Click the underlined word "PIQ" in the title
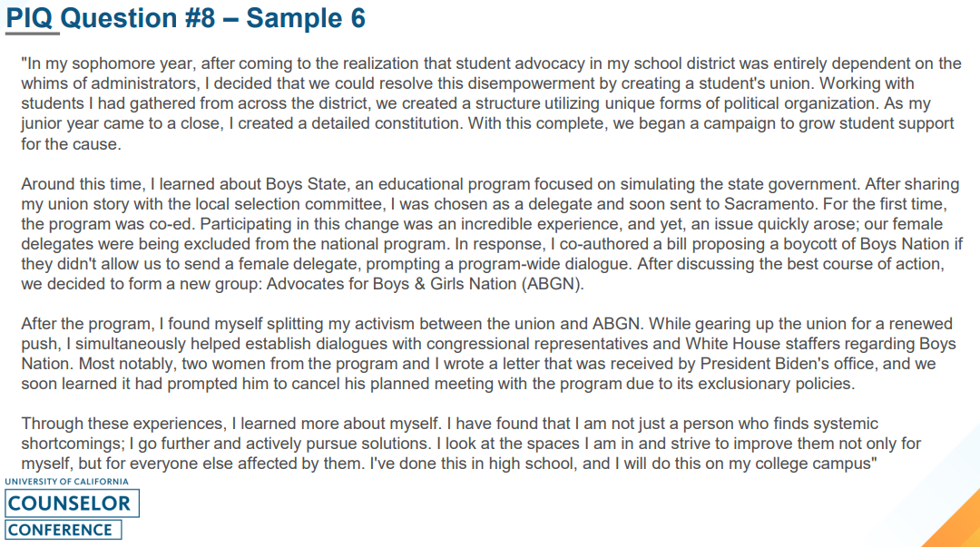 [x=30, y=18]
